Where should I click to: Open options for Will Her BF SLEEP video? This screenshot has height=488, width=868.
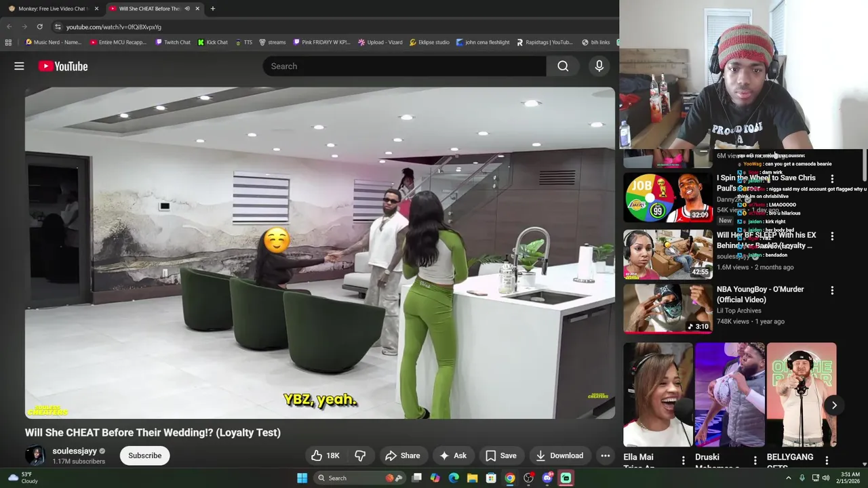(x=832, y=236)
